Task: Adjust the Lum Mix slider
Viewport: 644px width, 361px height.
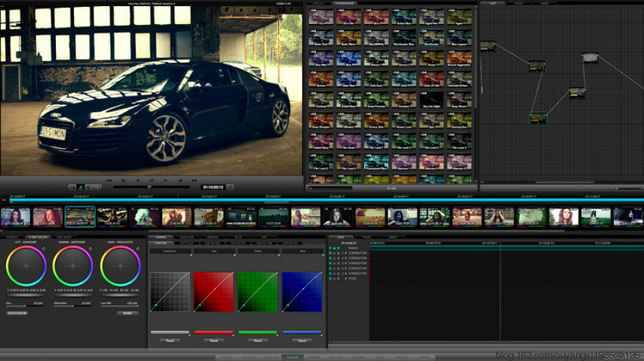Action: tap(119, 306)
